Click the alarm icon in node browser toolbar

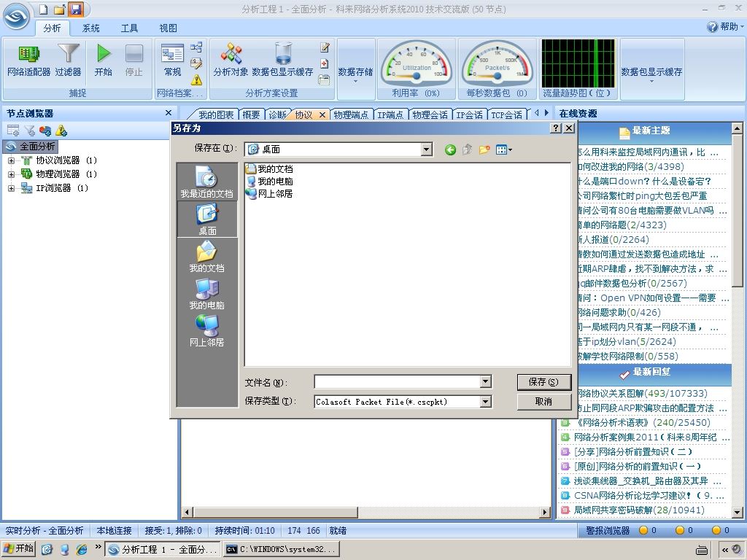61,130
